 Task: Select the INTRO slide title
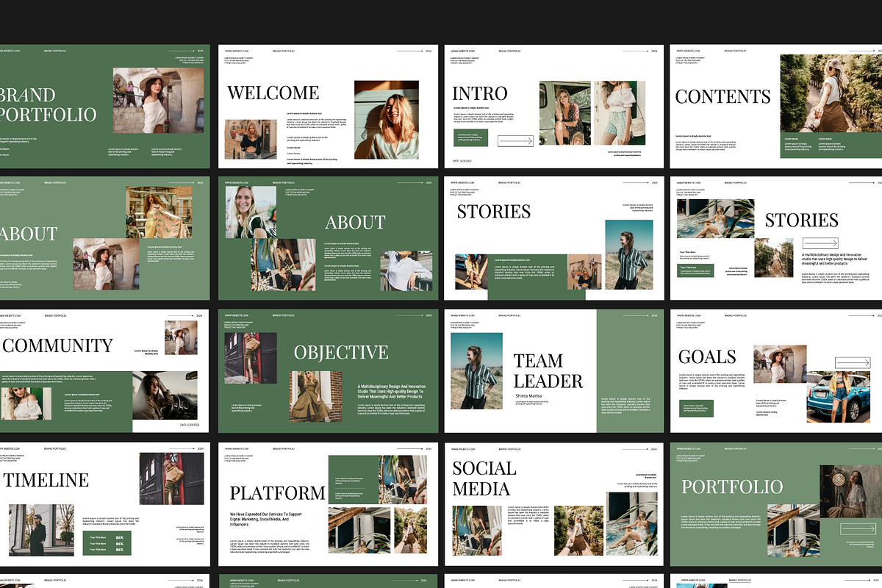click(480, 93)
